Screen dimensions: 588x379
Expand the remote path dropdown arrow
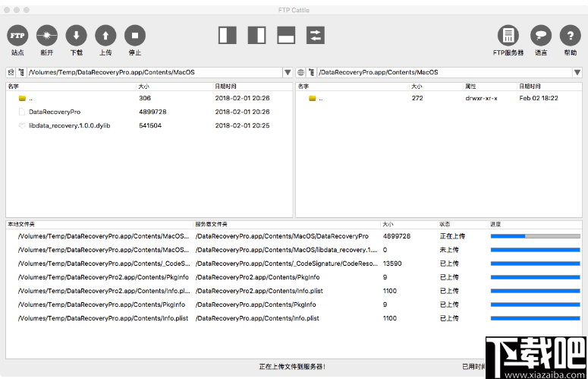click(x=577, y=72)
